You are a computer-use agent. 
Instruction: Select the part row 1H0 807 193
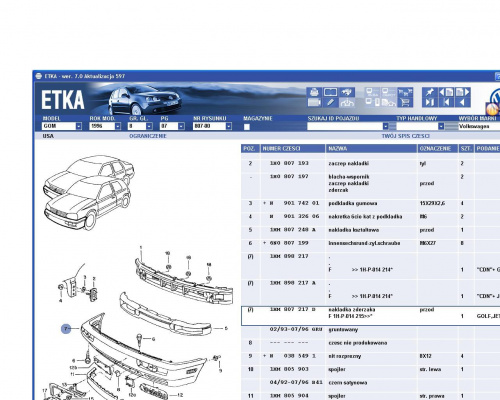[370, 163]
